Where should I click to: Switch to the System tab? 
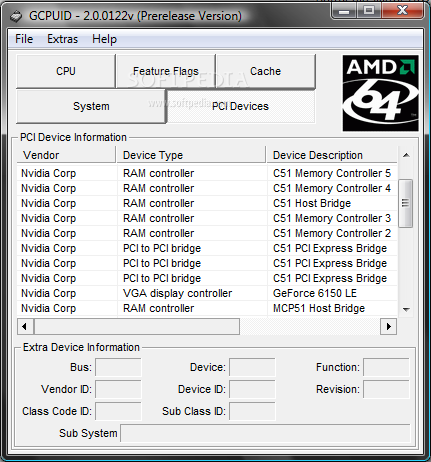pyautogui.click(x=91, y=106)
